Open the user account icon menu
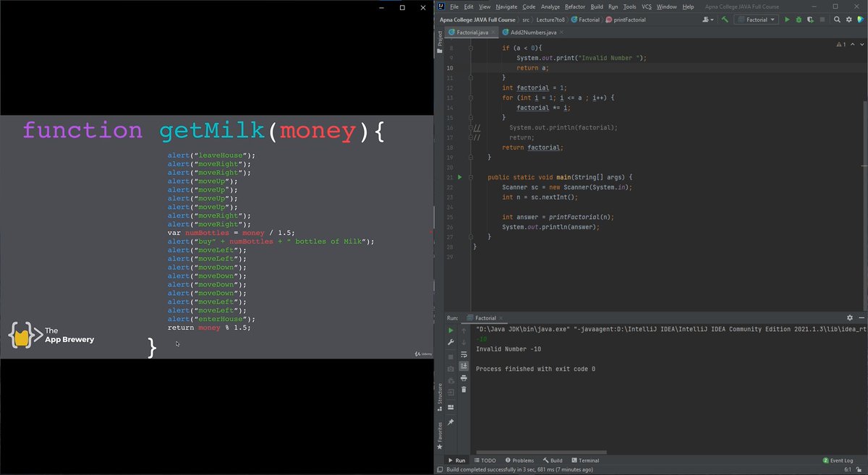The image size is (868, 475). coord(707,20)
